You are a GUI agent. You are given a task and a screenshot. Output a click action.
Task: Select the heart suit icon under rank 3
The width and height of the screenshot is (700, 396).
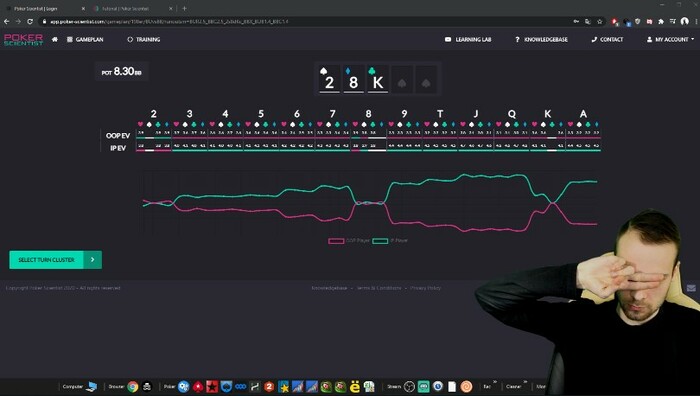[176, 124]
